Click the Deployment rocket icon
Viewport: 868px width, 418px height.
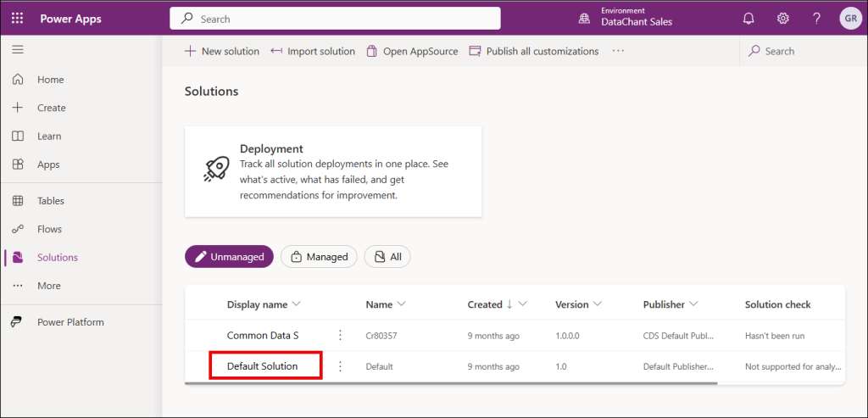[215, 169]
